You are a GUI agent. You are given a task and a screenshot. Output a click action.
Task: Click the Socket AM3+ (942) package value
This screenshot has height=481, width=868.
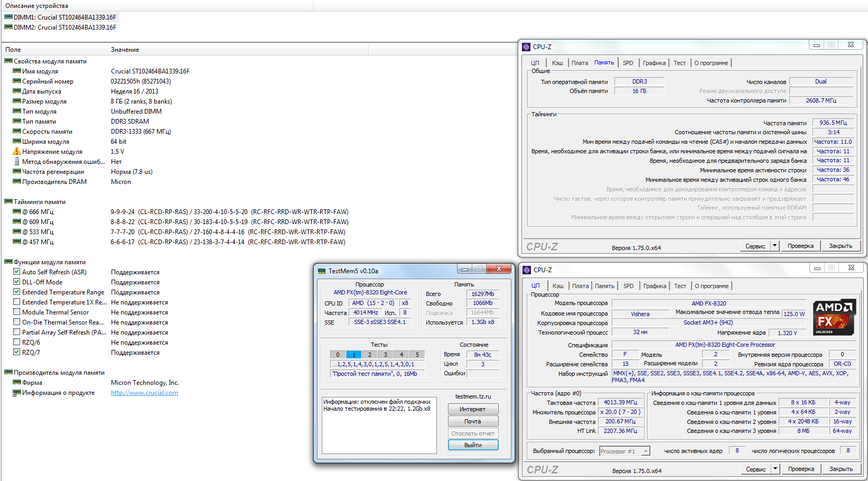(x=708, y=322)
